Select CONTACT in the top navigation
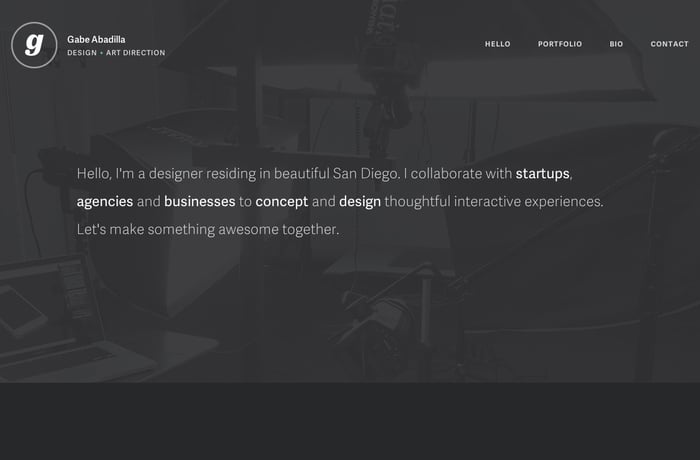Screen dimensions: 700x460 [x=669, y=44]
